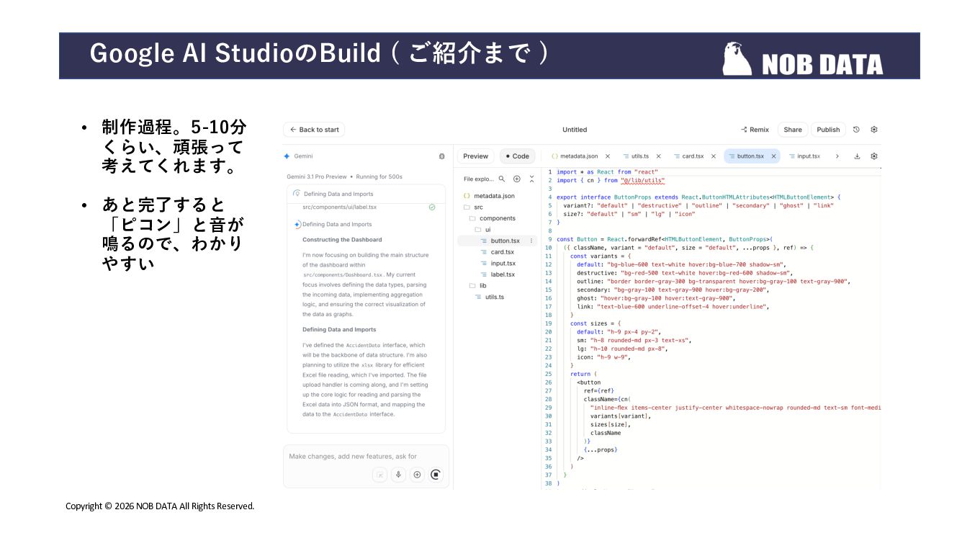
Task: Click the select-element arrow icon
Action: pos(379,475)
